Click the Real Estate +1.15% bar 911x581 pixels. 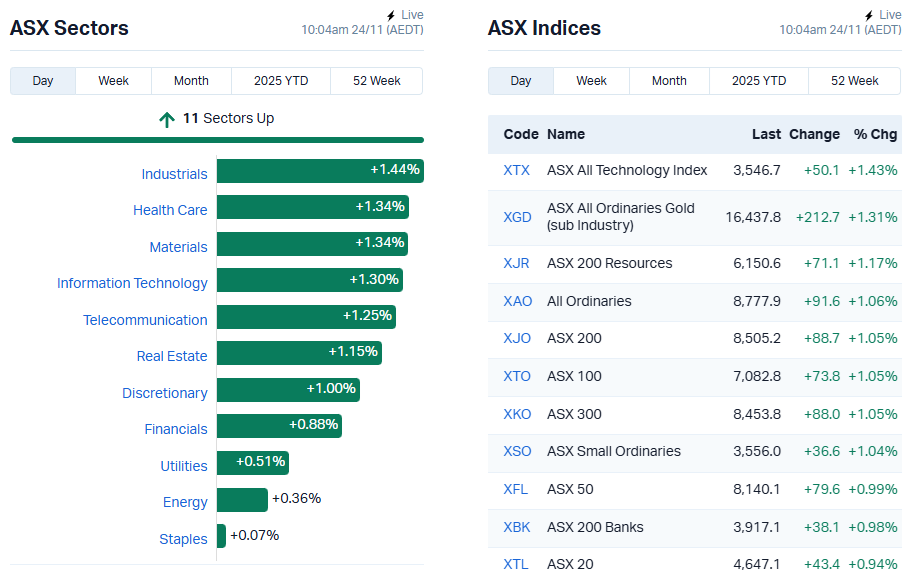coord(299,353)
